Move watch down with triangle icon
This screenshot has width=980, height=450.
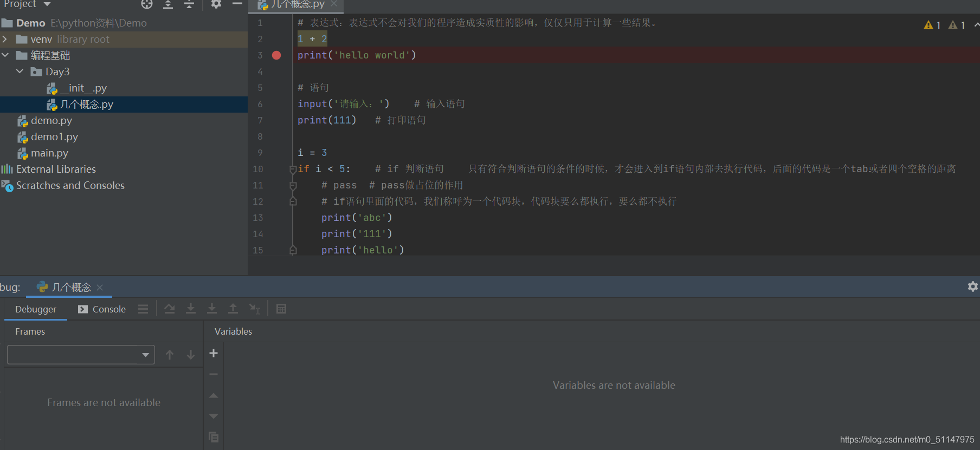coord(214,416)
